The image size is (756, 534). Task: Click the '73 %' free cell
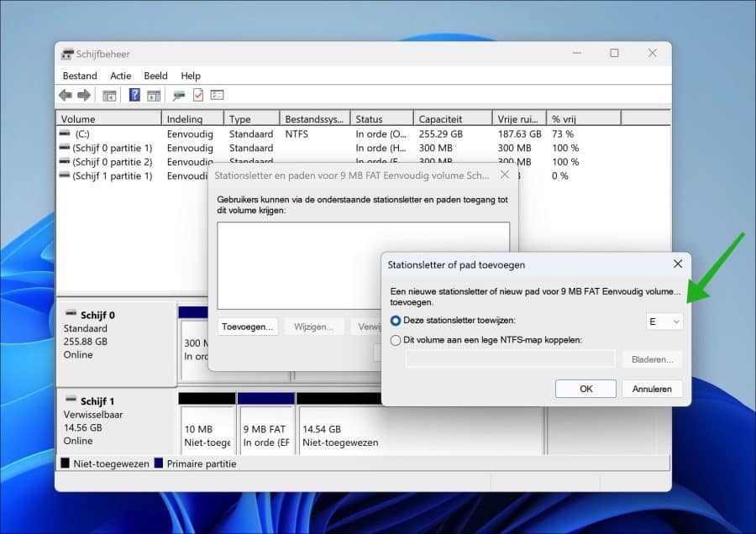[563, 133]
